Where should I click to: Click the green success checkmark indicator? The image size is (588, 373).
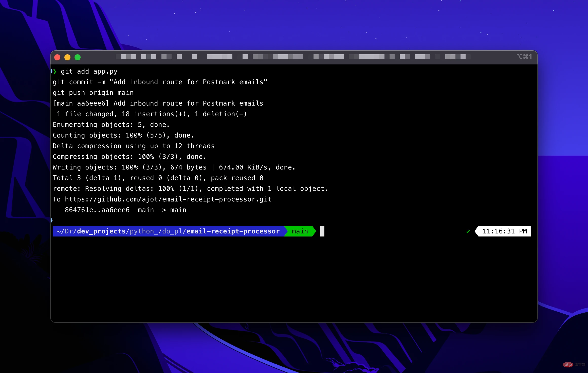click(468, 231)
